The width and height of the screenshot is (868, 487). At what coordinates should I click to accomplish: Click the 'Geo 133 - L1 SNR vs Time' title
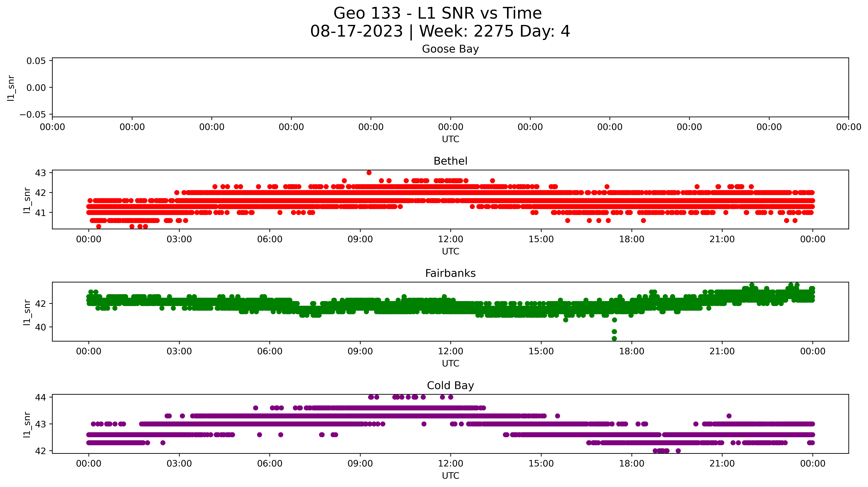pos(437,13)
